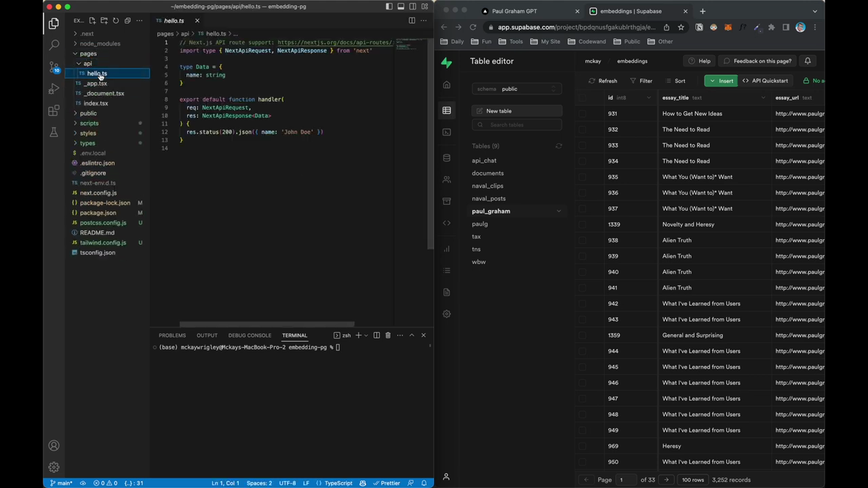Open the SQL editor icon in Supabase sidebar

click(446, 132)
